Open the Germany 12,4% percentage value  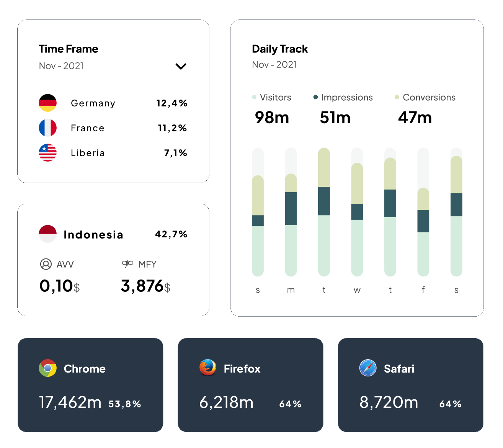tap(172, 103)
